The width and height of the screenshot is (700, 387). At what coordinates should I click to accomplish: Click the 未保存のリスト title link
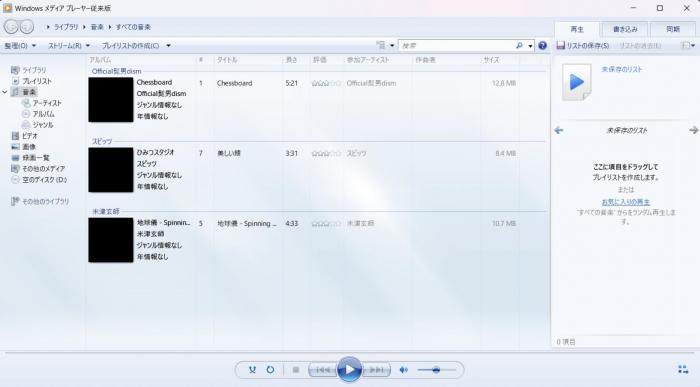point(622,69)
